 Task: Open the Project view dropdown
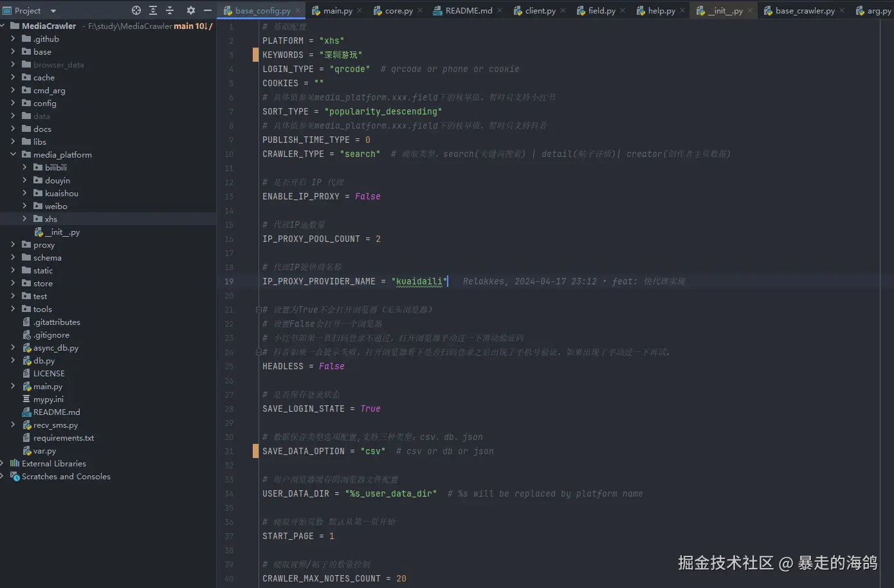coord(53,11)
